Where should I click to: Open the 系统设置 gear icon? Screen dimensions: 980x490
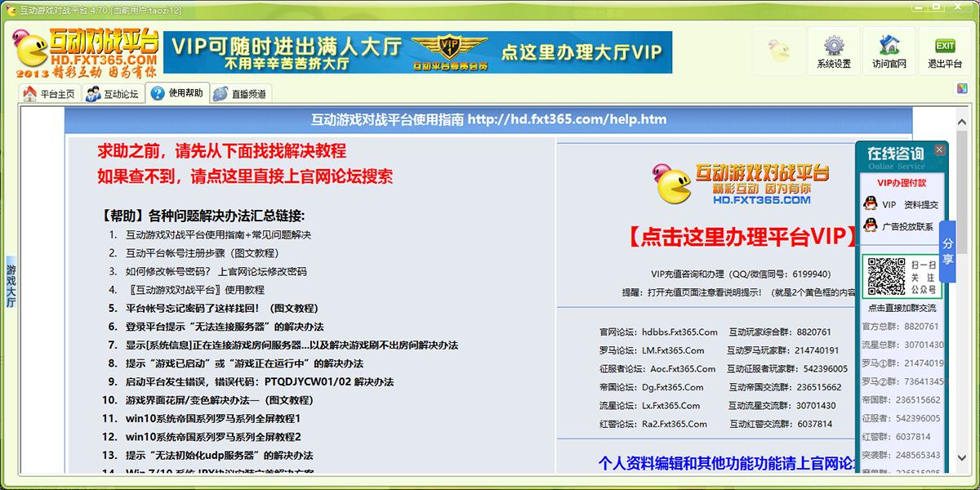(x=833, y=52)
